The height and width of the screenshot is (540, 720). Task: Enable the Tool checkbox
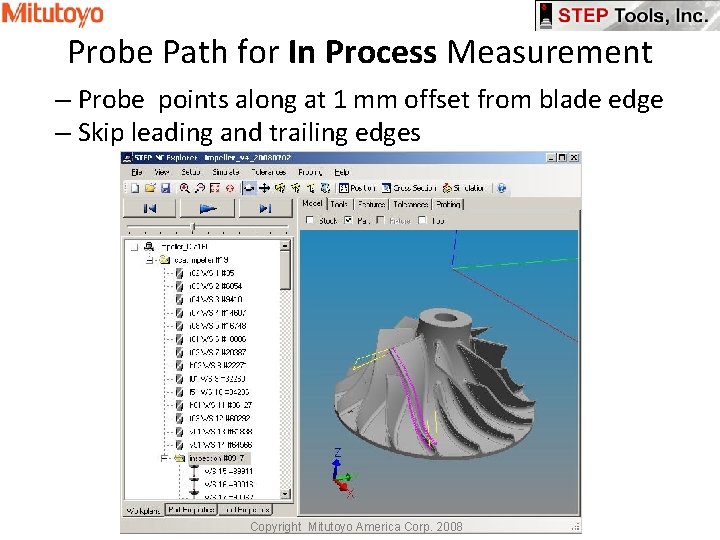422,220
